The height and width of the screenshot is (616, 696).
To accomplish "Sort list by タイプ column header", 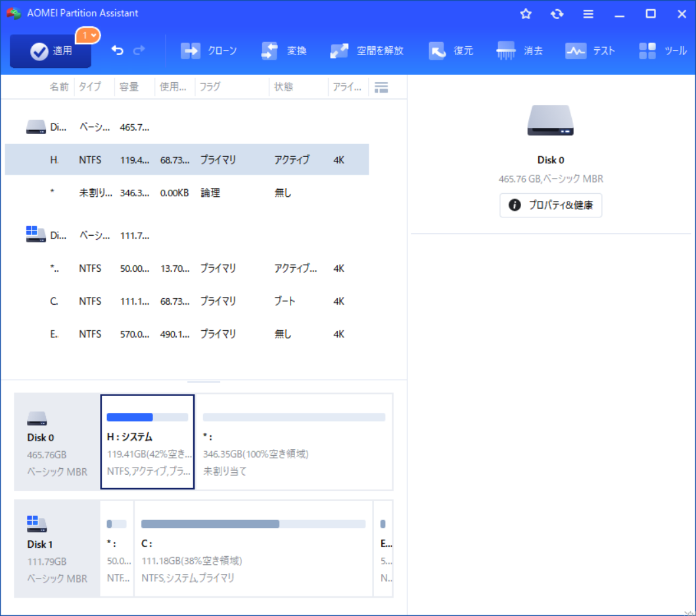I will tap(90, 87).
